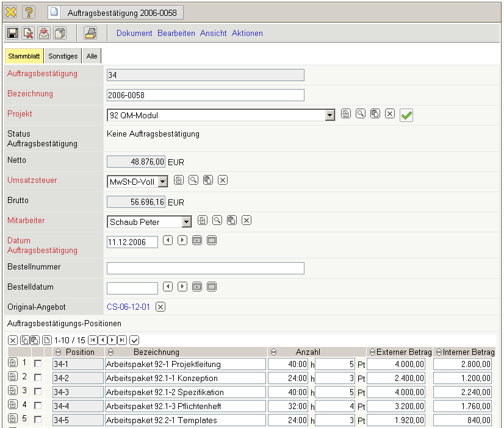Screen dimensions: 504x428
Task: Open the Mitarbeiter Schaub Peter dropdown
Action: click(x=187, y=222)
